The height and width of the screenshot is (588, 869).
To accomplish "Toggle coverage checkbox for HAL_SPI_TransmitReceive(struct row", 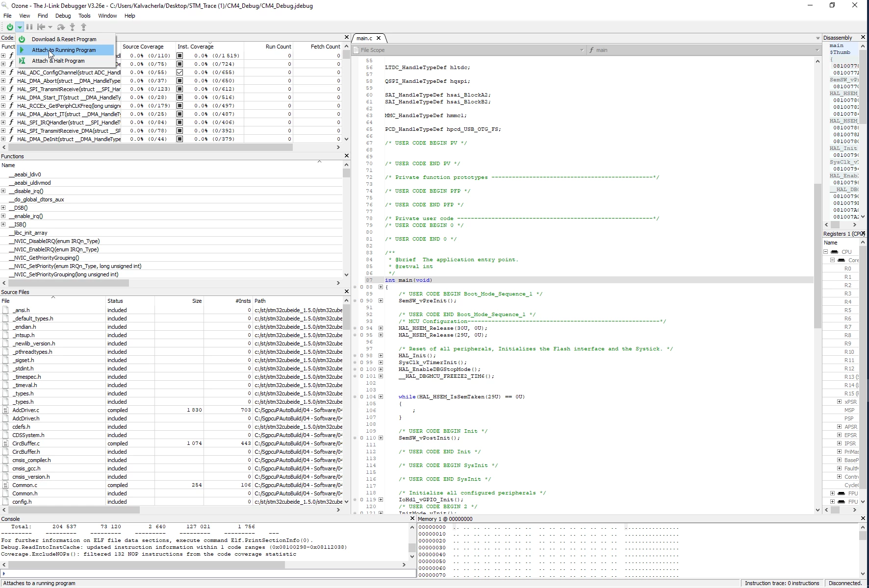I will pyautogui.click(x=180, y=89).
